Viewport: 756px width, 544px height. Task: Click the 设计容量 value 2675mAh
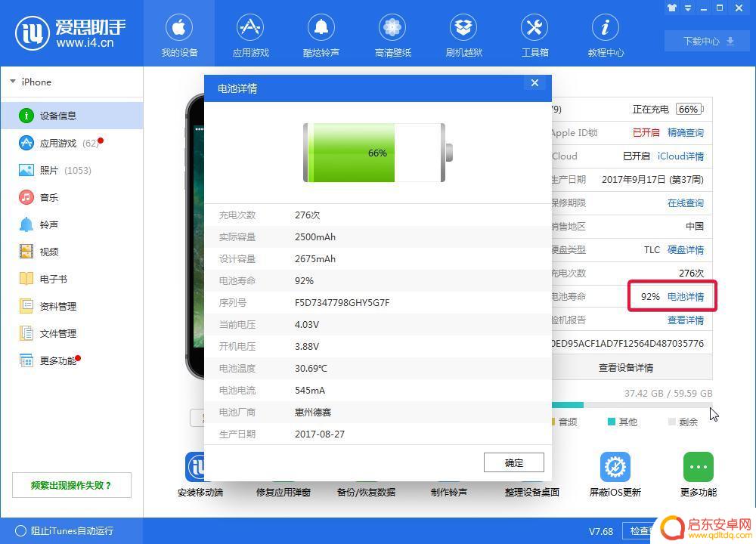[315, 258]
